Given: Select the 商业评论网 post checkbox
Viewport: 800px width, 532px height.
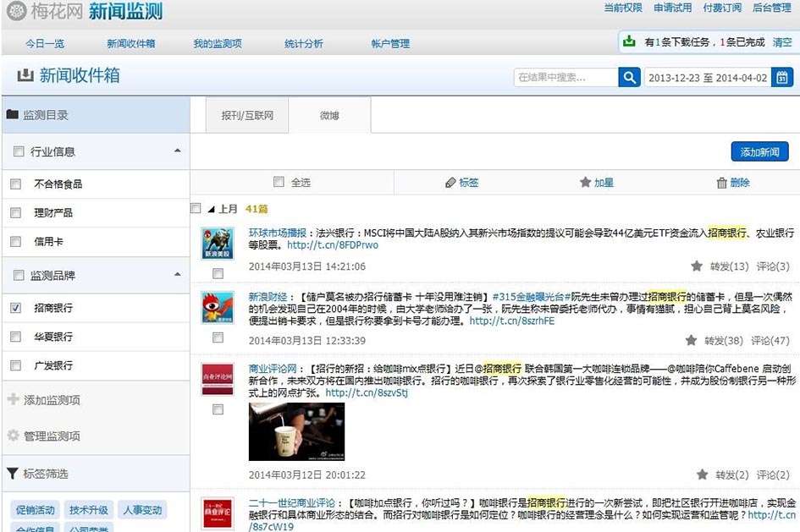Looking at the screenshot, I should coord(218,409).
